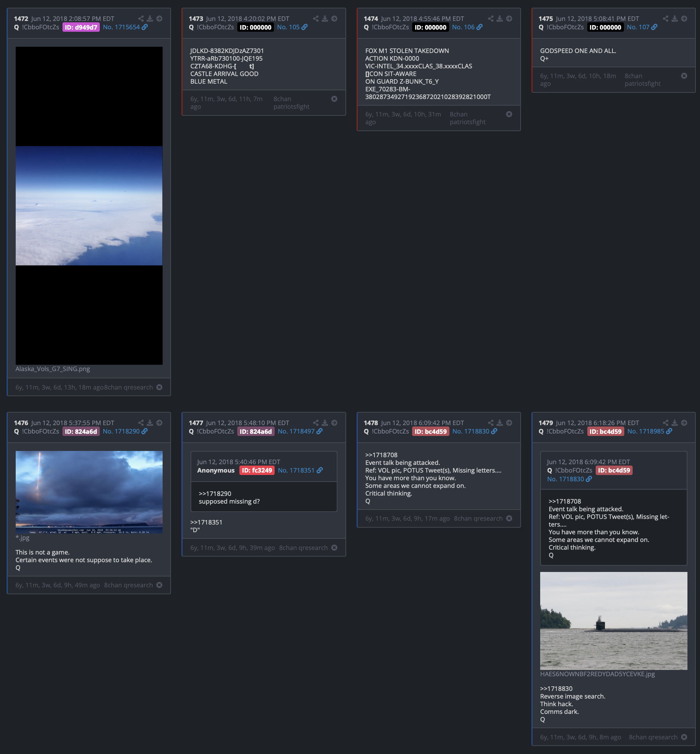This screenshot has width=700, height=754.
Task: Dismiss post 1473 with footer X icon
Action: (x=334, y=99)
